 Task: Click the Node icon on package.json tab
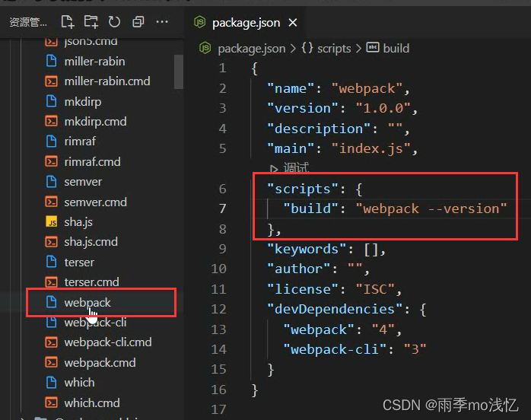[200, 22]
